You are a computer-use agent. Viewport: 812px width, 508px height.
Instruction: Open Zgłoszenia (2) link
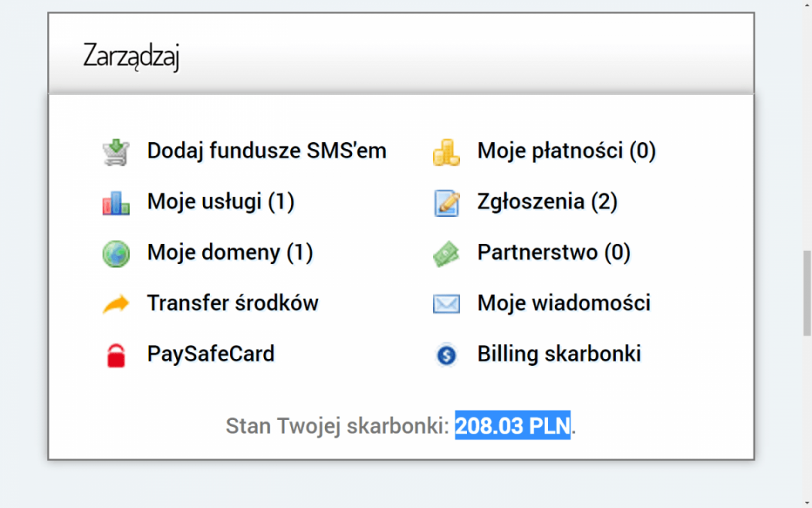(x=547, y=202)
